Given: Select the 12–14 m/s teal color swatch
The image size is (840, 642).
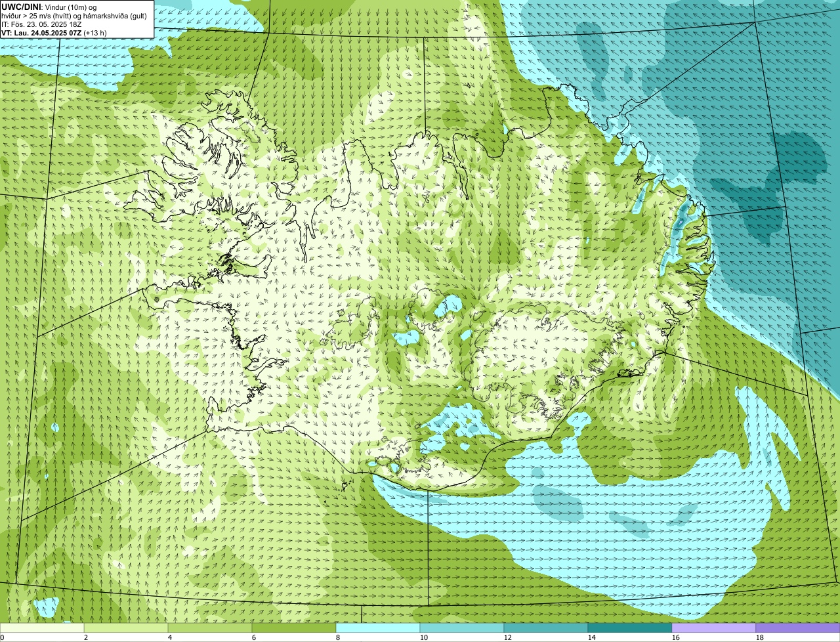Looking at the screenshot, I should 546,628.
